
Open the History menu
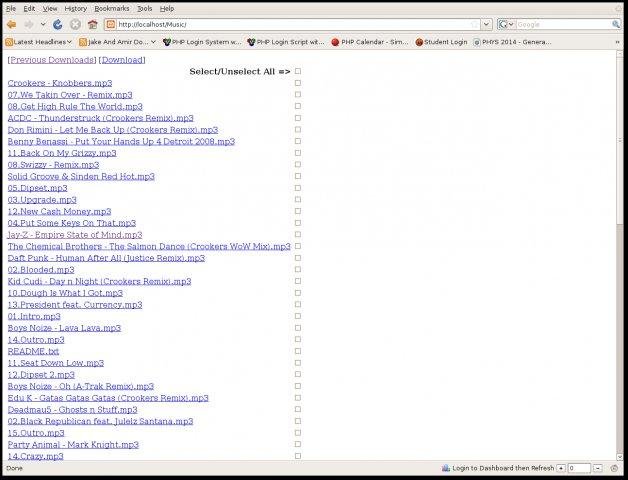(x=75, y=8)
